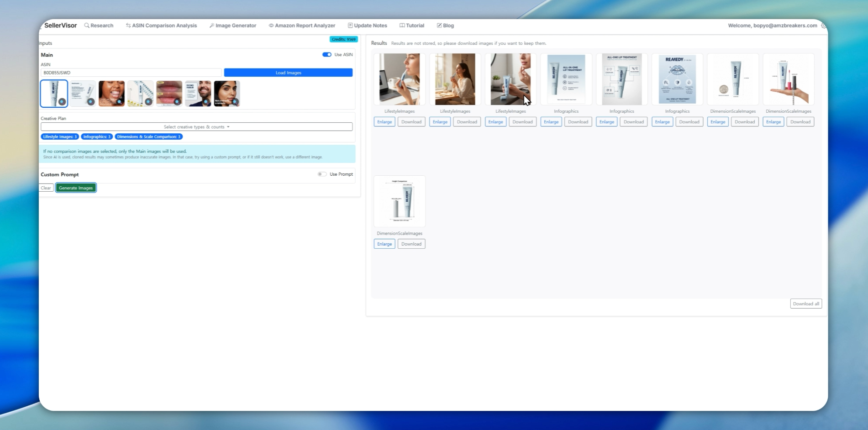Turn off the Use ASIN toggle

coord(327,55)
